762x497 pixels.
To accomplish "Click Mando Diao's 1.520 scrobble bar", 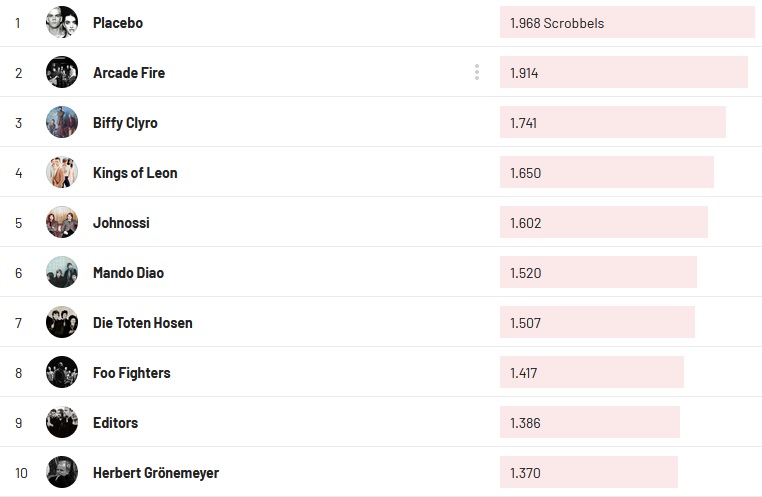I will 598,272.
